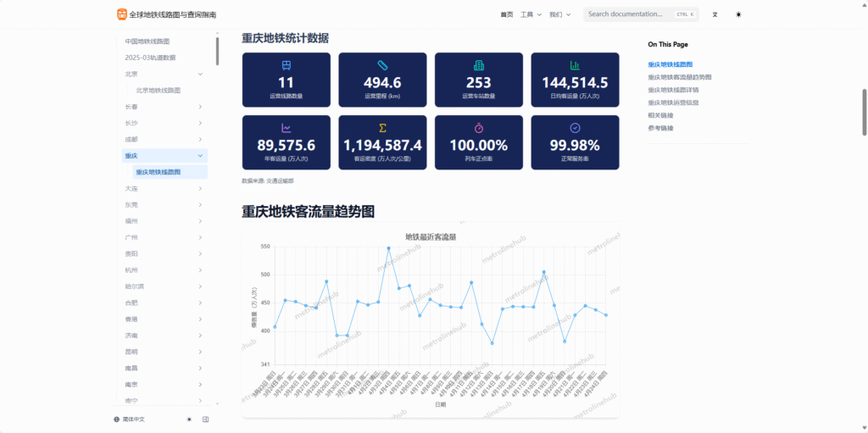Viewport: 868px width, 433px height.
Task: Collapse the 重庆 section chevron
Action: 200,156
